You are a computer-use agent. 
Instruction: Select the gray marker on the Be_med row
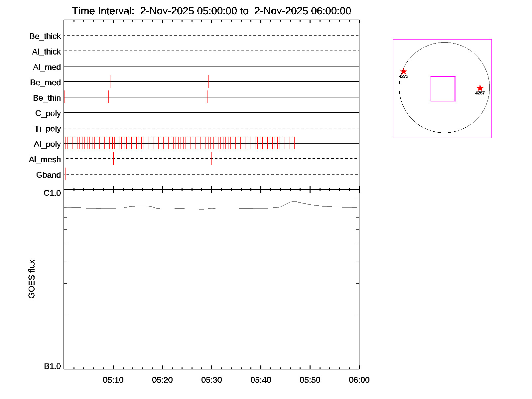208,81
